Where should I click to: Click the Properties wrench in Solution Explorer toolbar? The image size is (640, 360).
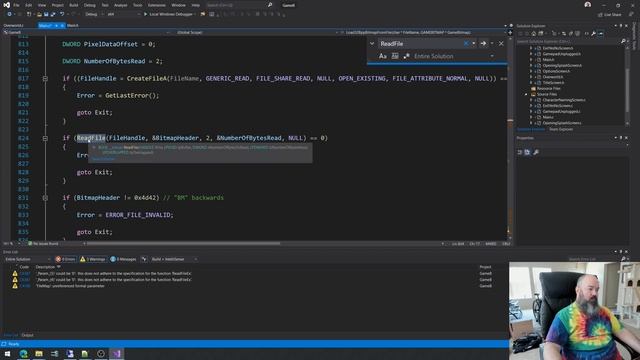point(593,33)
